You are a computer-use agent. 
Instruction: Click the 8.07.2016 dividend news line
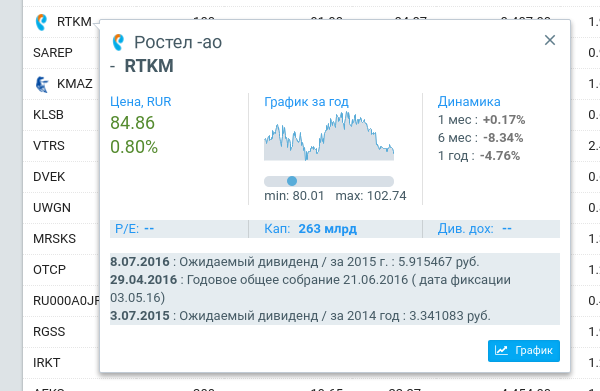click(295, 262)
